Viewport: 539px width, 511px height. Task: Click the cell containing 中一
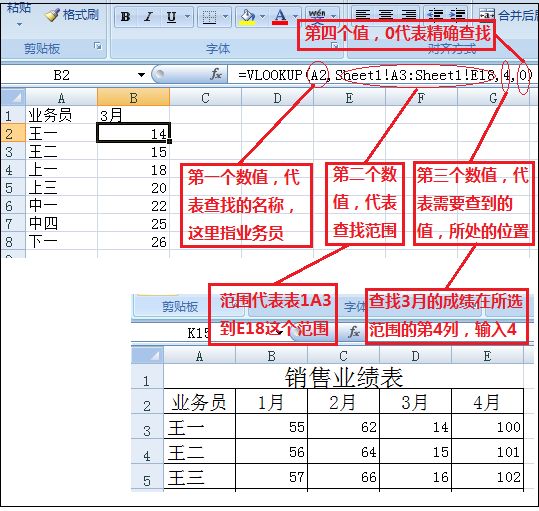[x=62, y=205]
